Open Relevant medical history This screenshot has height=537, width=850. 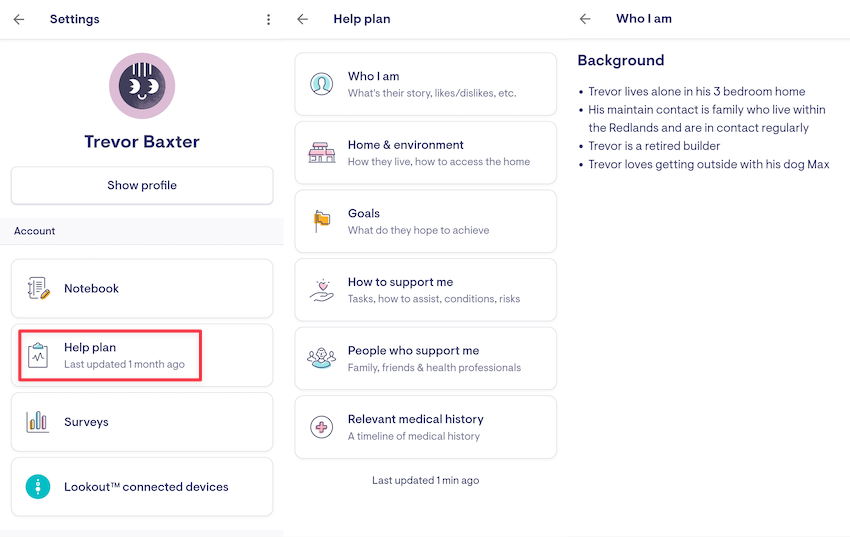pos(425,427)
